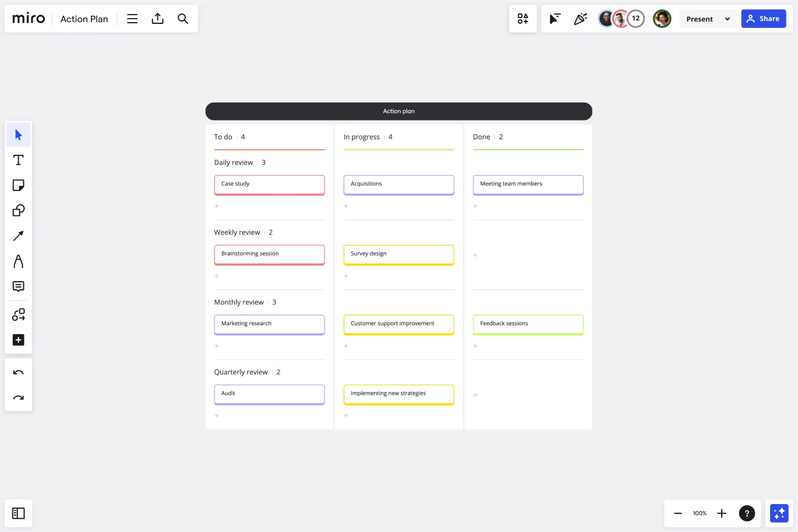Image resolution: width=798 pixels, height=532 pixels.
Task: Open the Frames panel at bottom left
Action: point(18,513)
